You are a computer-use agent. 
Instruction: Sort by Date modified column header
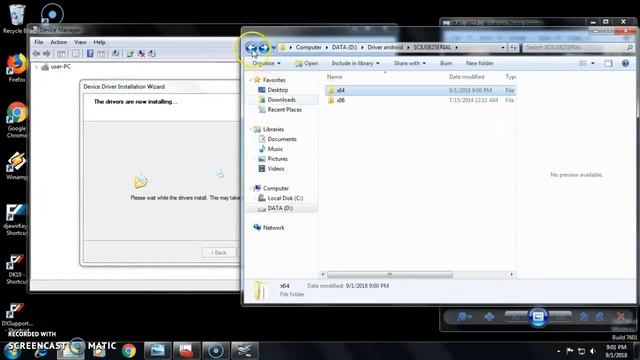pyautogui.click(x=467, y=77)
